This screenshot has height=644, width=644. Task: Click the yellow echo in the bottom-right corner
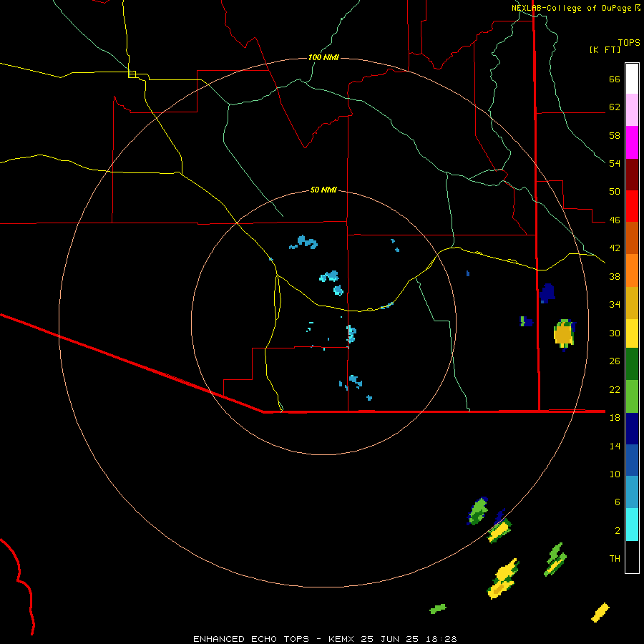(600, 613)
